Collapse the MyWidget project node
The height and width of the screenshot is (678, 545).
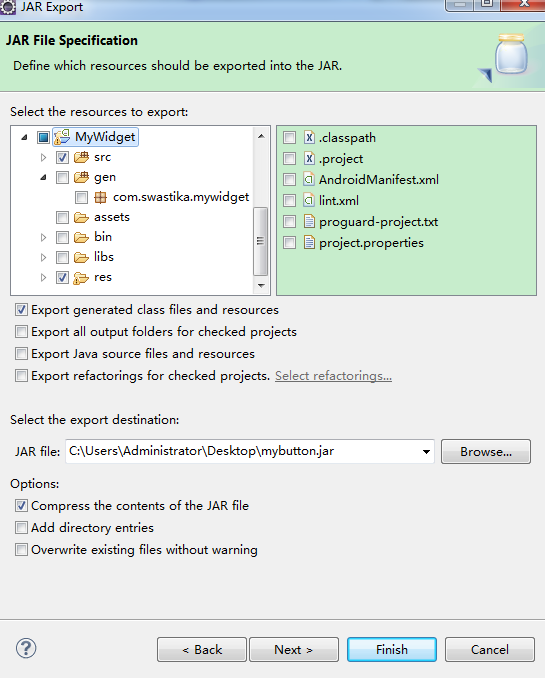pos(24,138)
